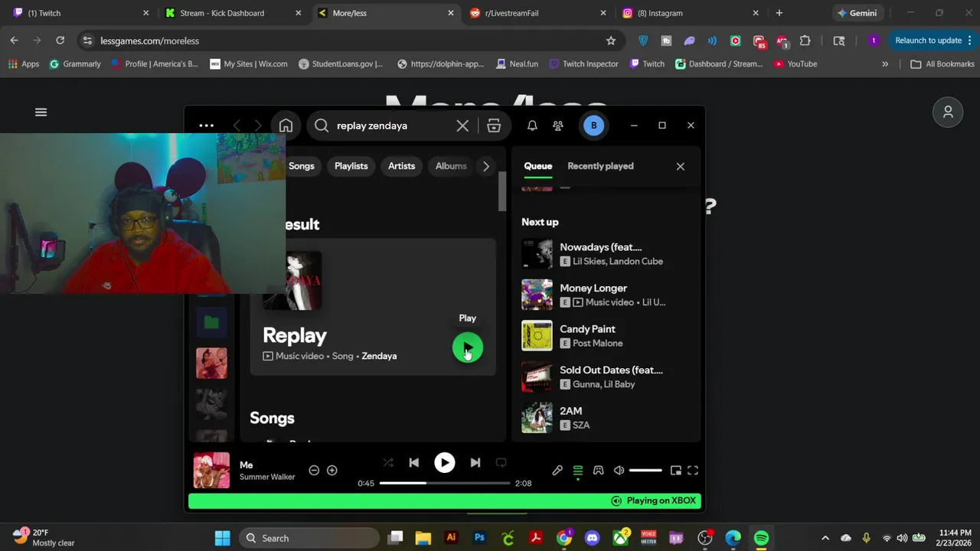Select Money Longer in queue
Image resolution: width=980 pixels, height=551 pixels.
click(605, 295)
